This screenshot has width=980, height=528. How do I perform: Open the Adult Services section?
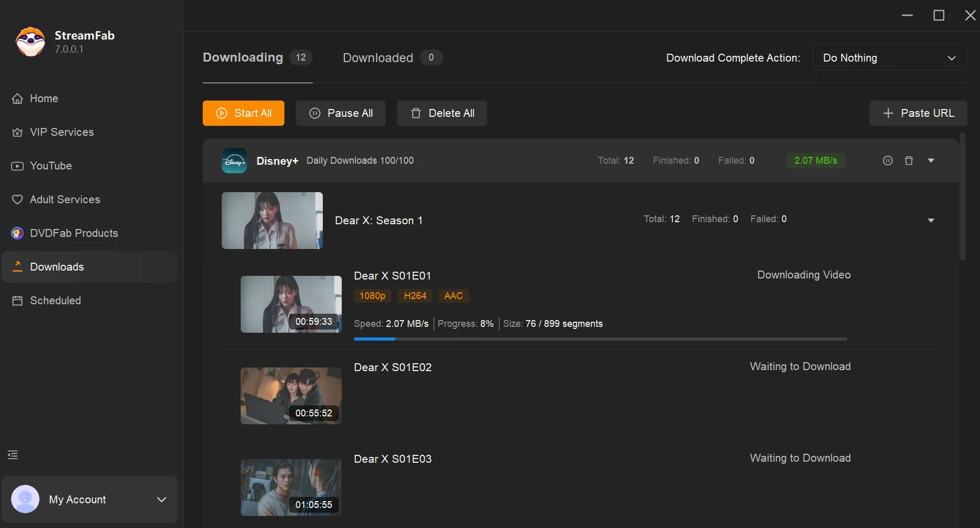65,200
